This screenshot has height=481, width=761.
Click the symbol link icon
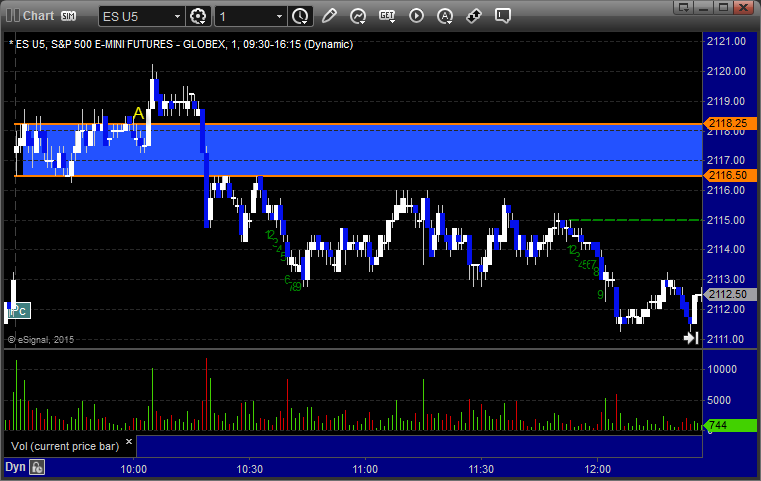click(x=474, y=16)
